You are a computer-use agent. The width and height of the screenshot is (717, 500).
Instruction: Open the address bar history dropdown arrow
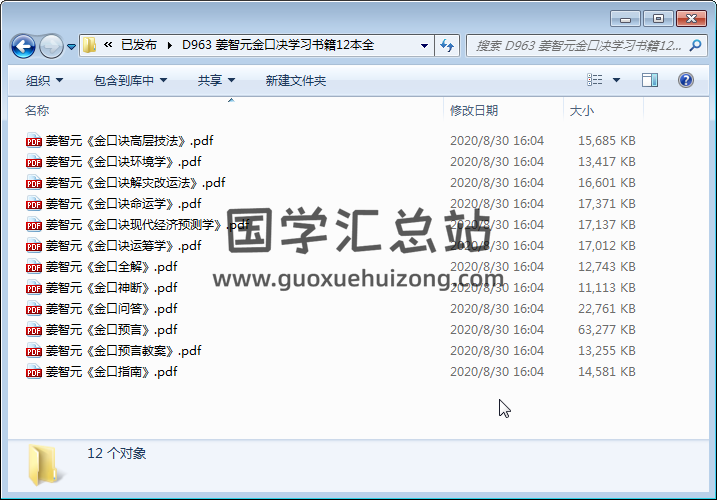coord(424,45)
